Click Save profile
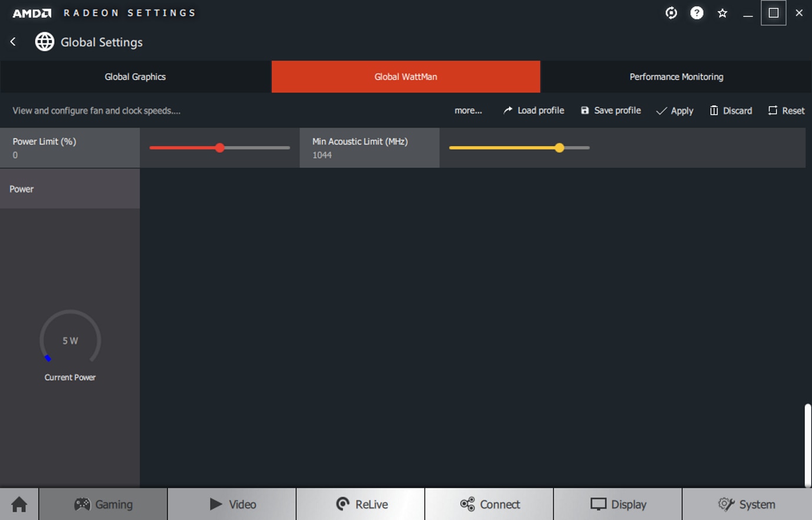Screen dimensions: 812x520 (x=610, y=110)
